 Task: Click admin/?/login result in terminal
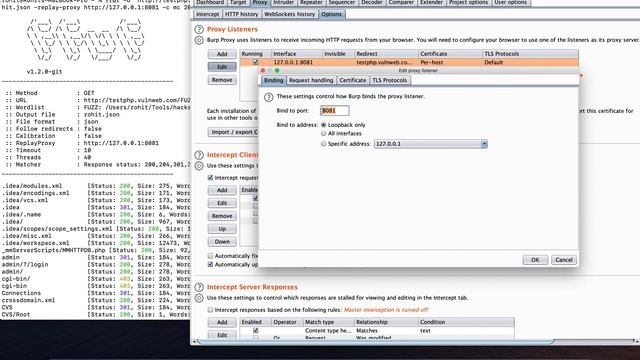[x=96, y=264]
